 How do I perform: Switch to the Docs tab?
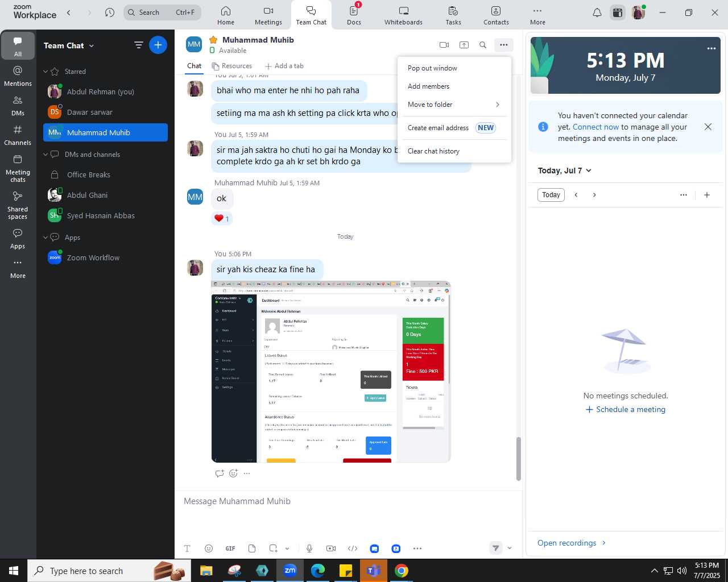coord(354,15)
